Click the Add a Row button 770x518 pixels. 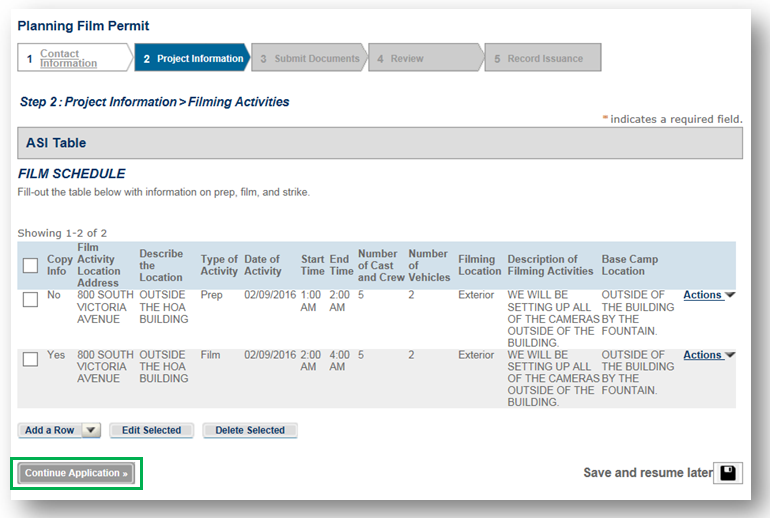[50, 430]
